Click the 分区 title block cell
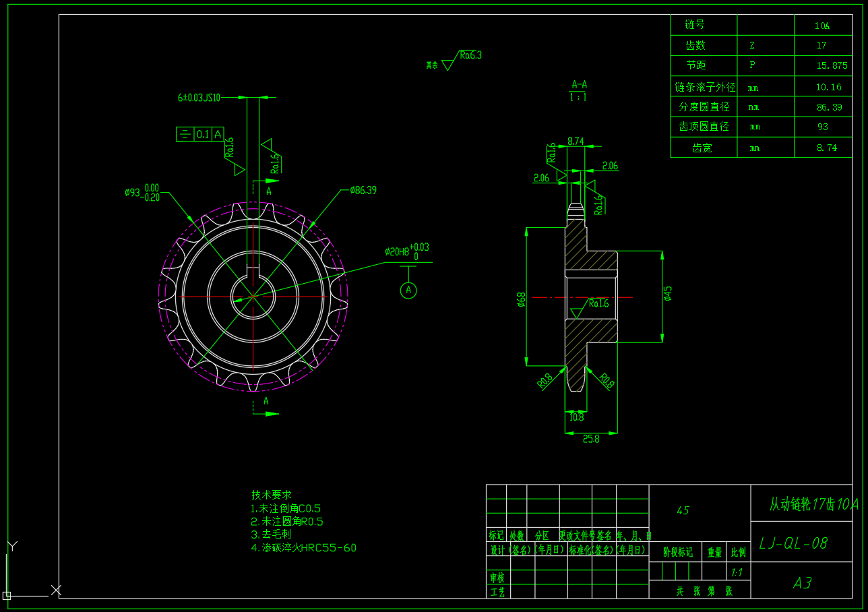 (542, 536)
